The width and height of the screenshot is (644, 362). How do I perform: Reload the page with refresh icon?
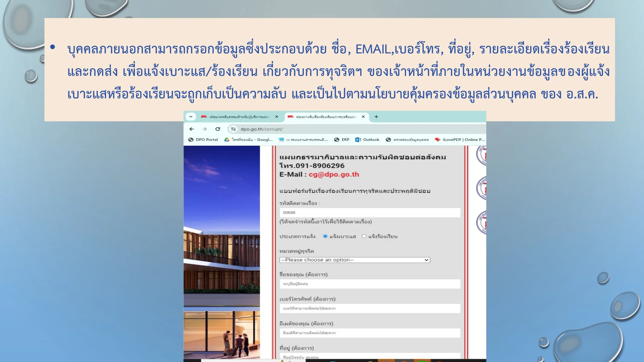tap(218, 129)
